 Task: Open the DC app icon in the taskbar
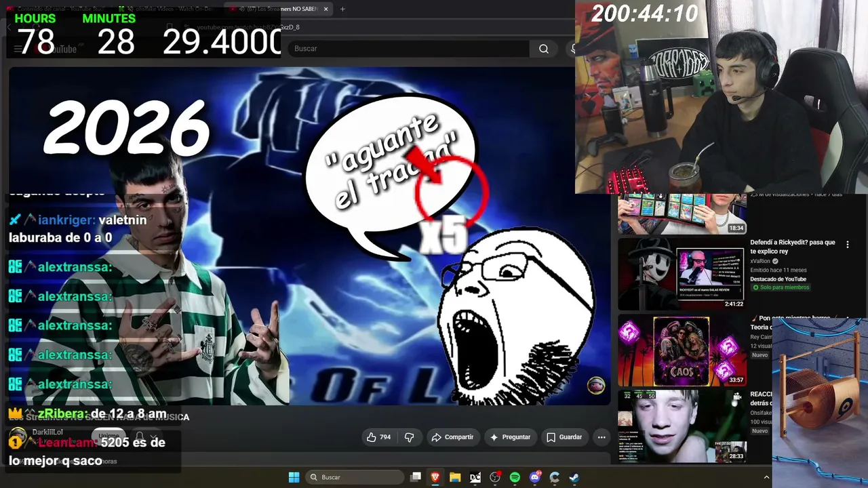tap(475, 477)
